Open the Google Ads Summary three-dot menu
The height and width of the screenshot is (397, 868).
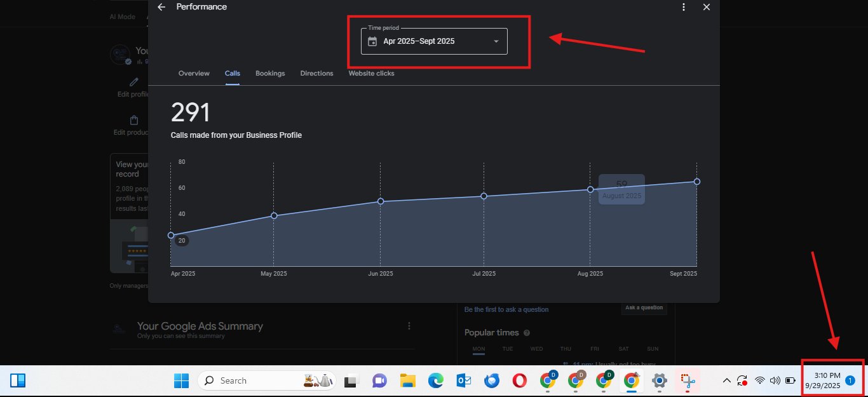point(409,326)
